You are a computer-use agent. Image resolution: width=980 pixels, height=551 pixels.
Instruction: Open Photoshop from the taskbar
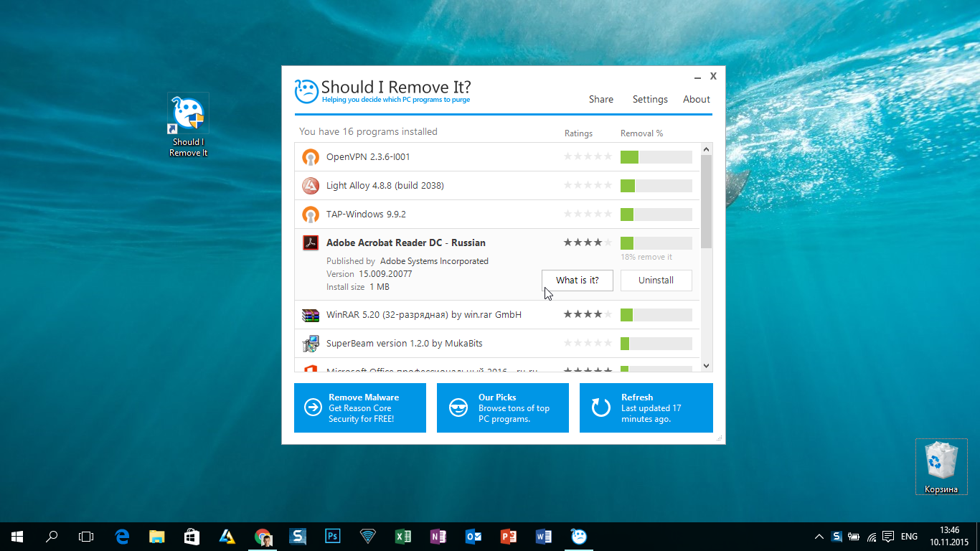(x=333, y=537)
